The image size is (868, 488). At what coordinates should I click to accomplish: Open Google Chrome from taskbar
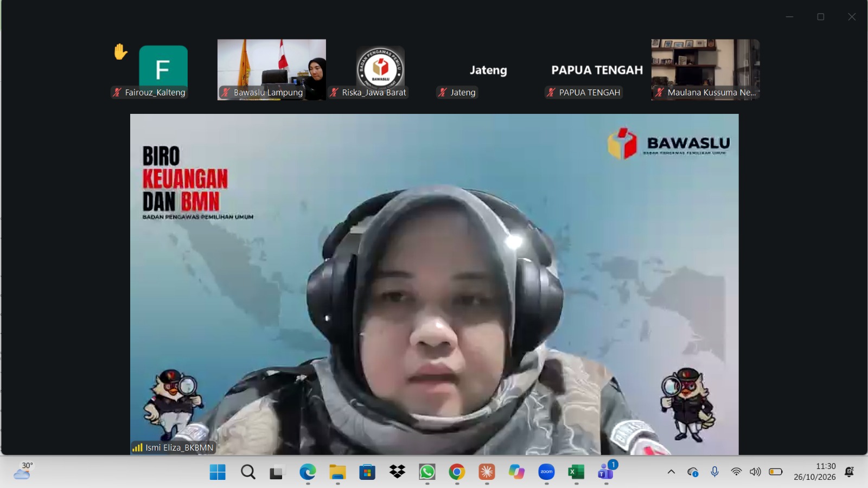(457, 472)
